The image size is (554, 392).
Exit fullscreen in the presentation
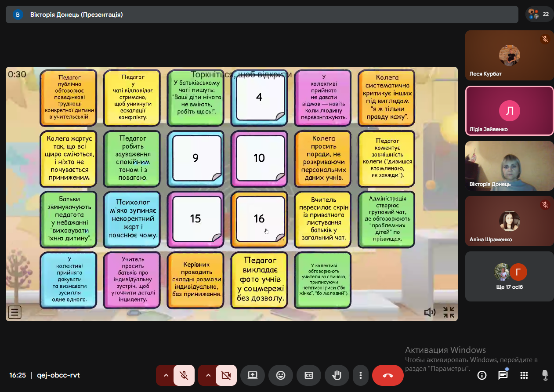[449, 312]
